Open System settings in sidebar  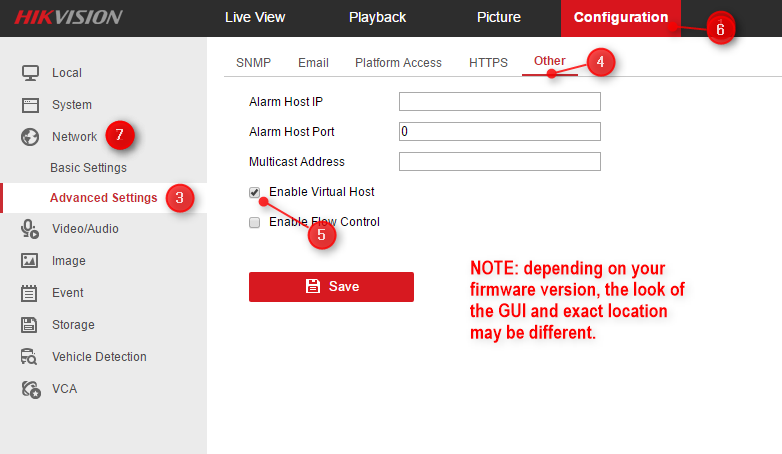coord(72,105)
